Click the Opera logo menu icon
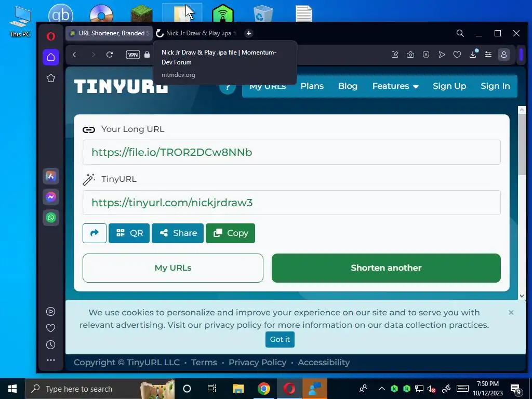Viewport: 532px width, 399px height. pos(51,36)
